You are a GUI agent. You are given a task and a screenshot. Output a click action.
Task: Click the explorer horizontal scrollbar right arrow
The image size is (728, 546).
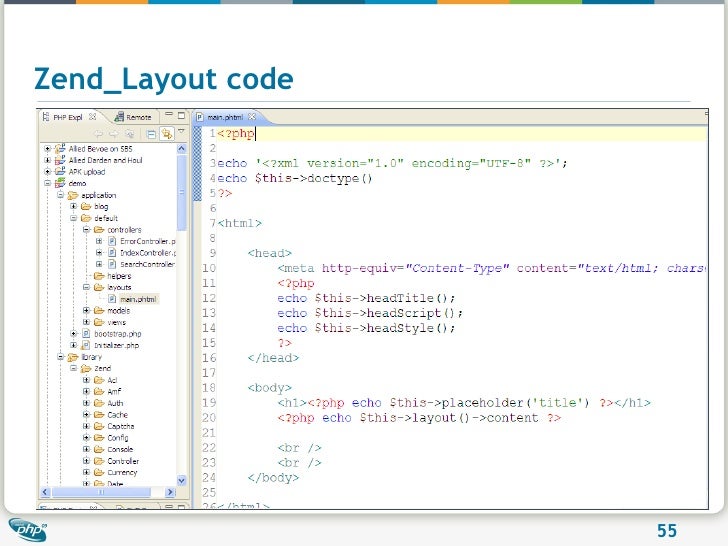tap(170, 492)
